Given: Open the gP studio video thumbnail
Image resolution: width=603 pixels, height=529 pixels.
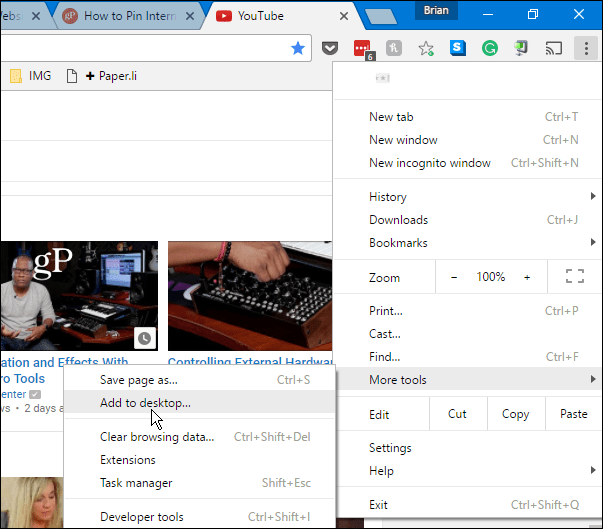Looking at the screenshot, I should point(79,296).
